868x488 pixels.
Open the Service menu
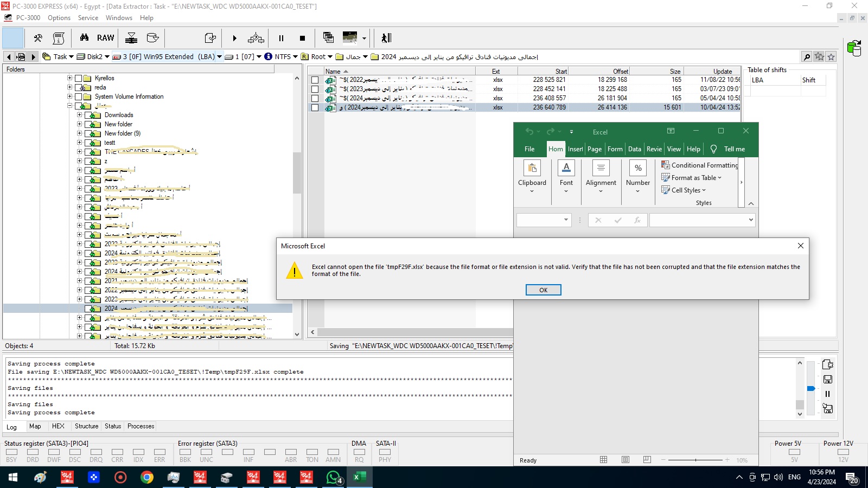click(88, 18)
